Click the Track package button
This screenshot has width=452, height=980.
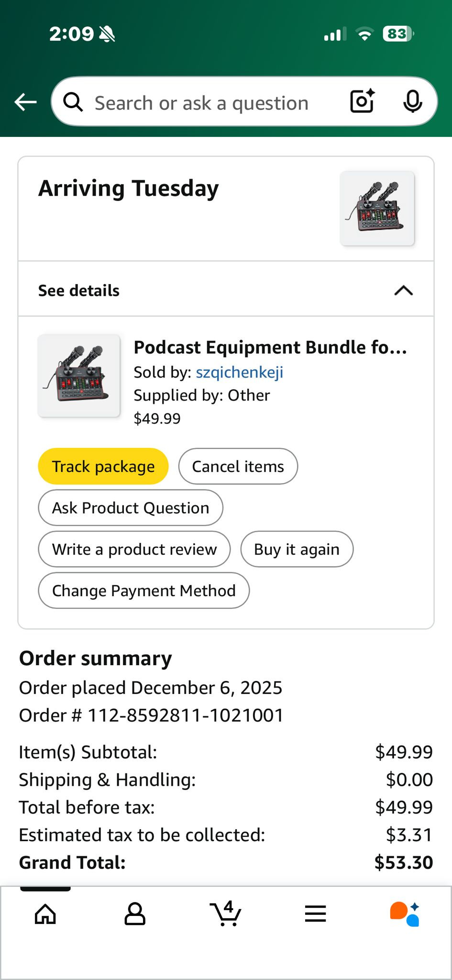pos(103,466)
